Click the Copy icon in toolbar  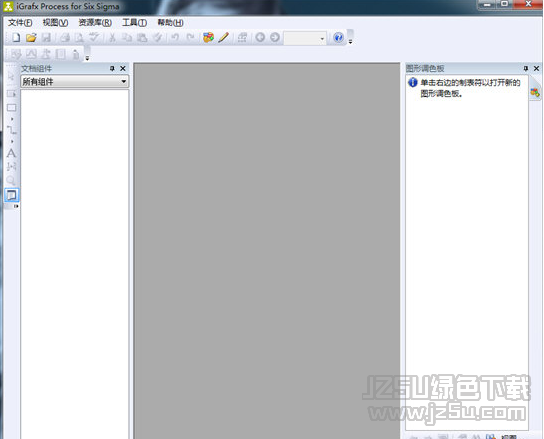click(x=127, y=37)
